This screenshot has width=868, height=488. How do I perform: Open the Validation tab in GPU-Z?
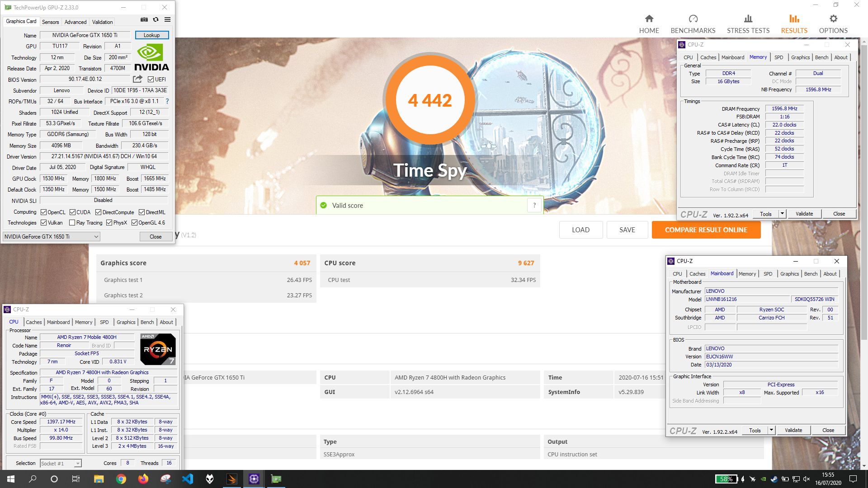pos(102,22)
